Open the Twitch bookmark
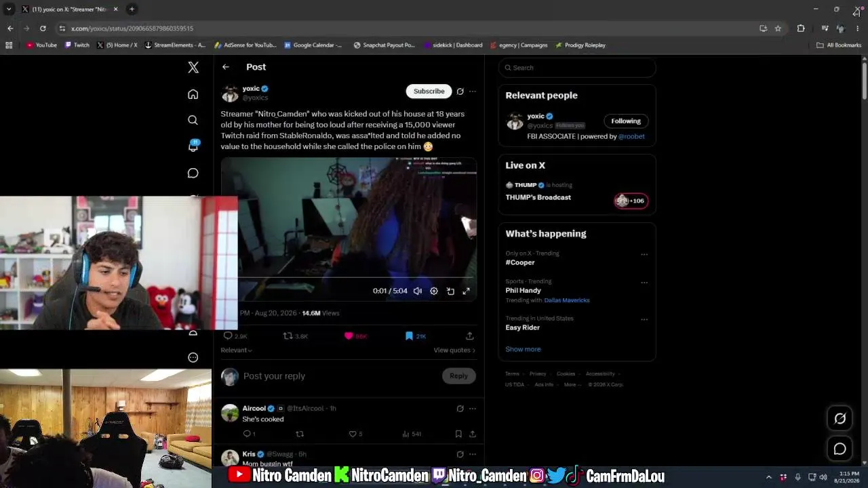Viewport: 868px width, 488px height. coord(77,45)
